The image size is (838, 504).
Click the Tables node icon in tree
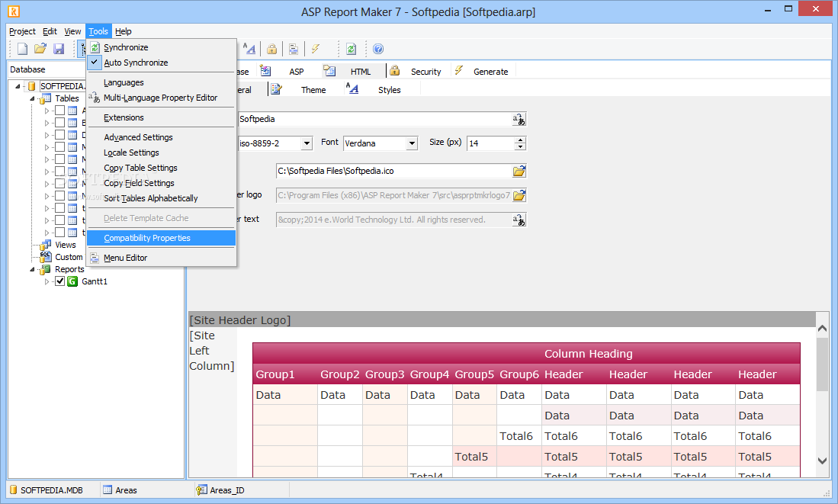pos(46,98)
